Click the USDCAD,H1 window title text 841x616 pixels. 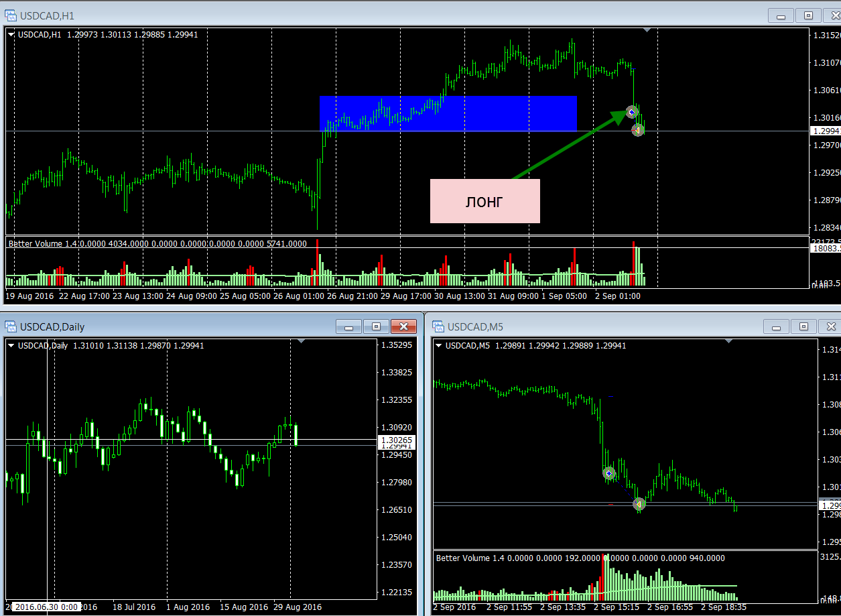point(47,15)
